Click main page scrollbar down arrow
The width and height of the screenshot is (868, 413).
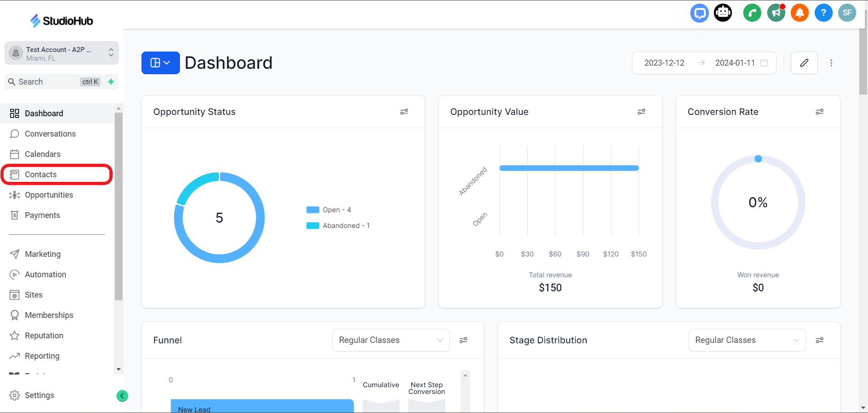click(863, 408)
